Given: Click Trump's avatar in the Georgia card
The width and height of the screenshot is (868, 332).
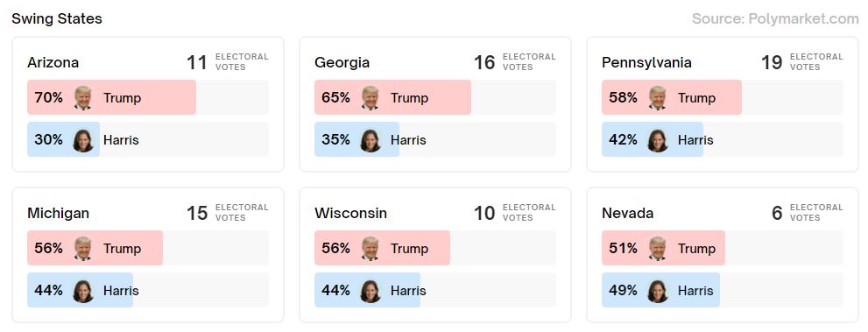Looking at the screenshot, I should coord(370,98).
